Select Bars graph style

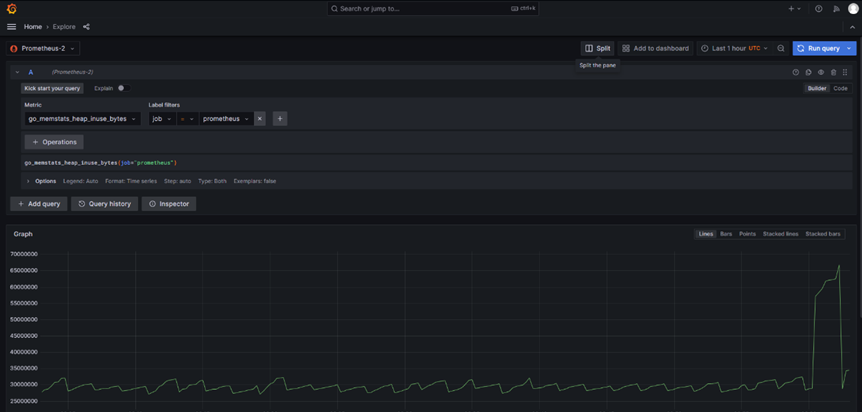[726, 234]
